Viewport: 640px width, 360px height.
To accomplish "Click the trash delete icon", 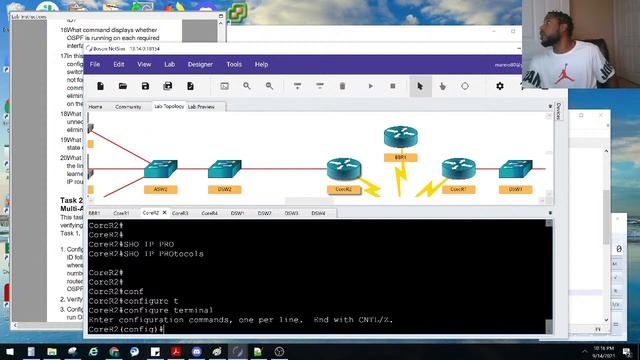I will pos(342,86).
